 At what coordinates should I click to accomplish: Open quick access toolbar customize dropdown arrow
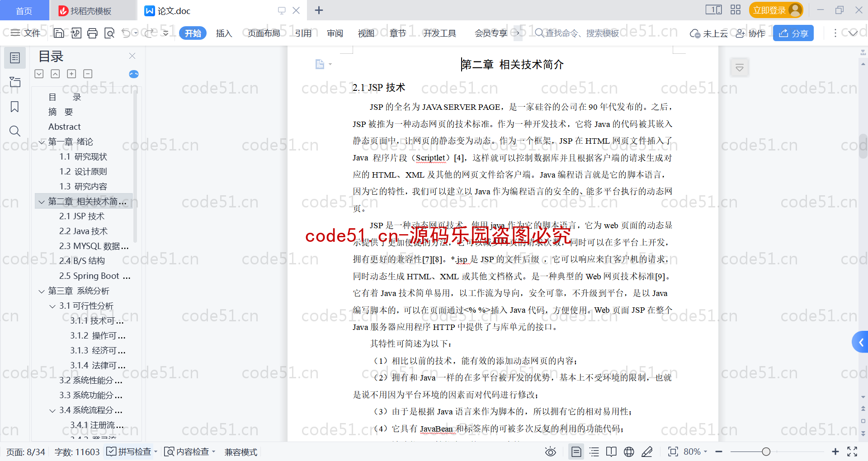(x=166, y=33)
